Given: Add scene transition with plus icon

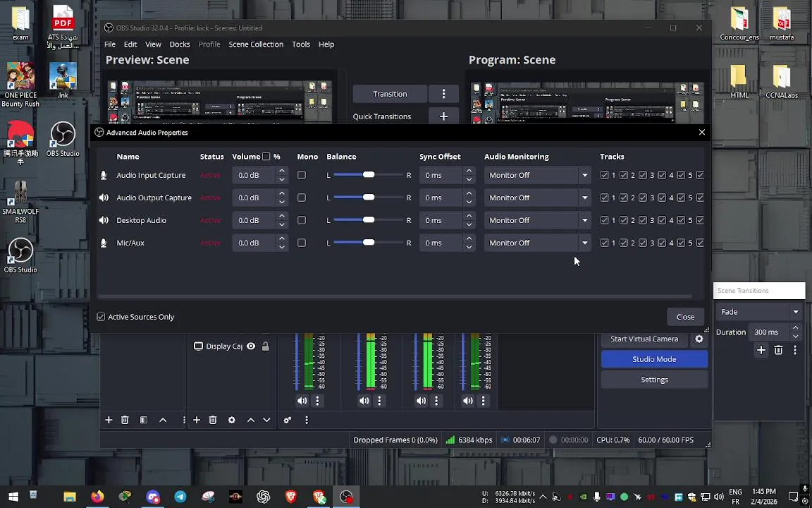Looking at the screenshot, I should coord(761,351).
